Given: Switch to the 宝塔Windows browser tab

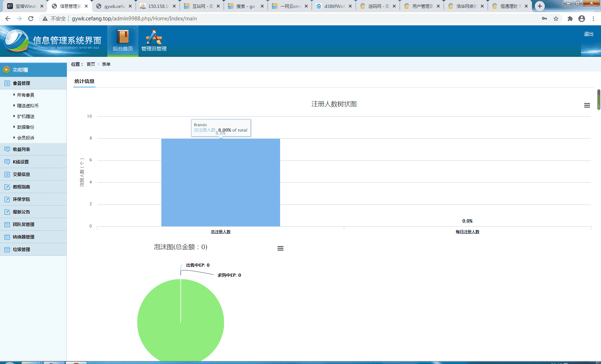Looking at the screenshot, I should coord(25,6).
